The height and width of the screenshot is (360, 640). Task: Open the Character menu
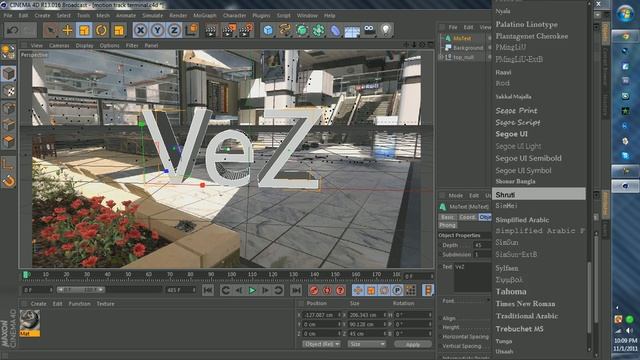pos(234,16)
